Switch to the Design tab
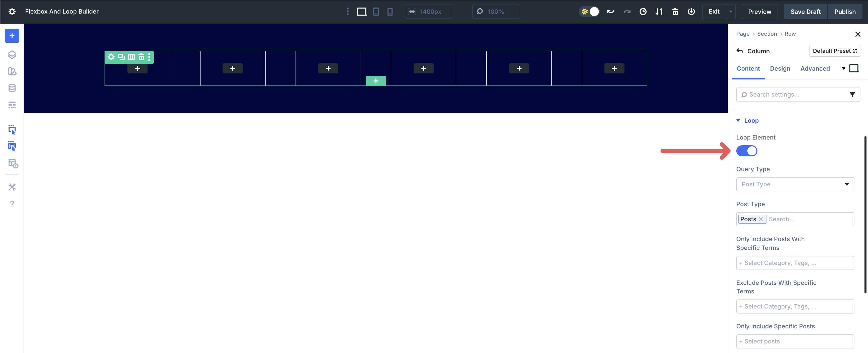The width and height of the screenshot is (868, 353). (780, 68)
